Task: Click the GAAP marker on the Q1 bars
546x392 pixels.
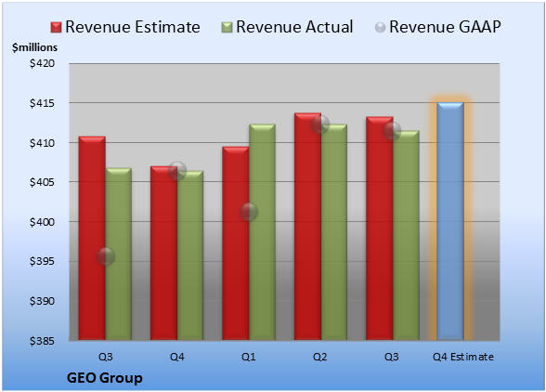Action: (x=249, y=212)
